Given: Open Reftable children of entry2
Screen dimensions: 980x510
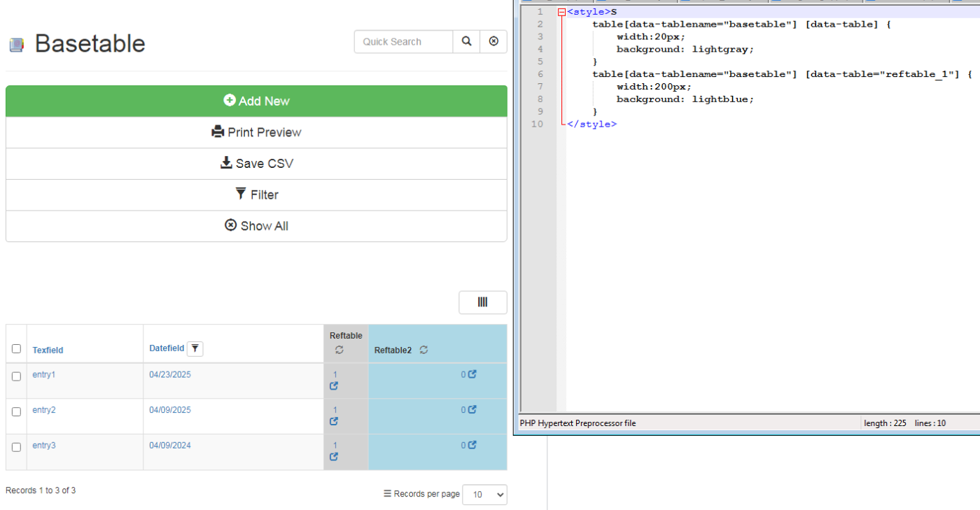Looking at the screenshot, I should click(x=334, y=421).
